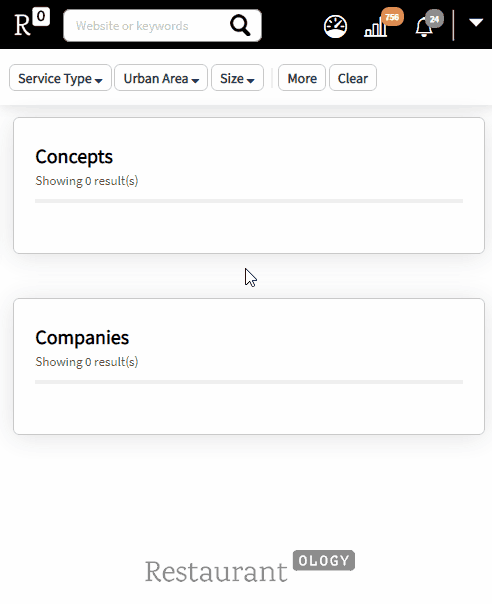Click the 0 counter badge beside the logo
This screenshot has width=492, height=604.
41,17
